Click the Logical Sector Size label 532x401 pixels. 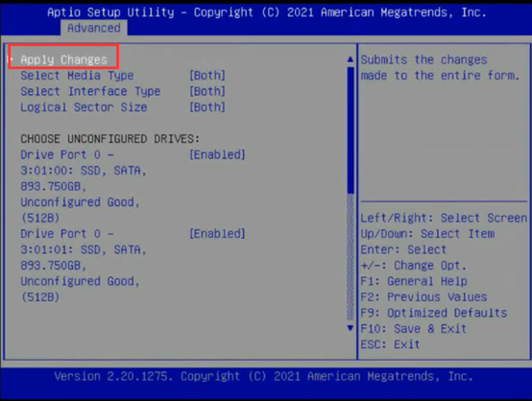[x=84, y=107]
